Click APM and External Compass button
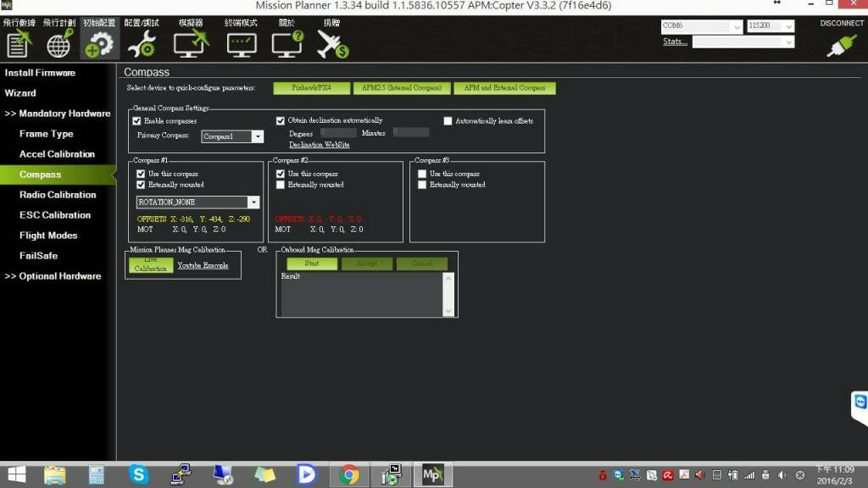Screen dimensions: 868x488 tap(505, 88)
